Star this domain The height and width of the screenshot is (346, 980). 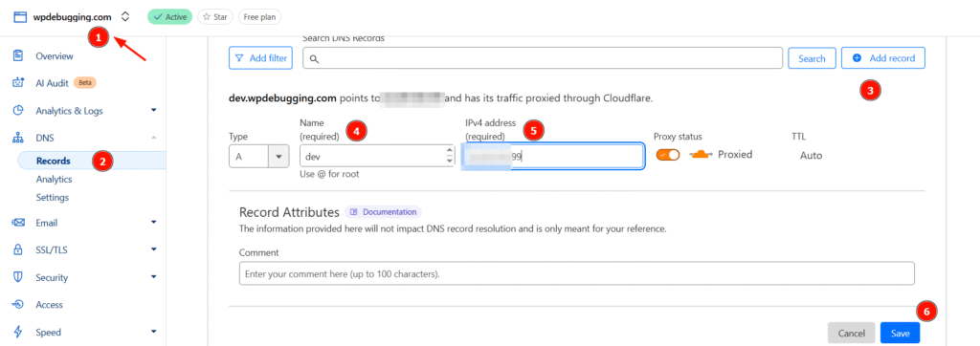click(x=215, y=17)
